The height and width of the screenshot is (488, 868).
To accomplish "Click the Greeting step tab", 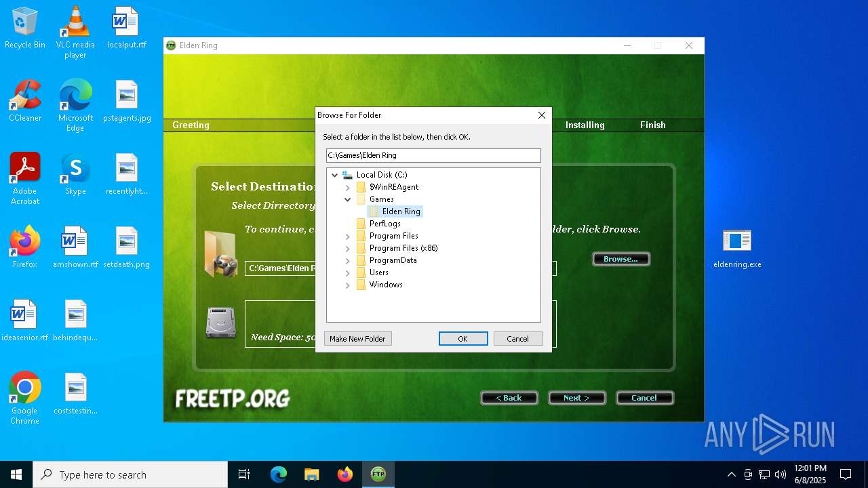I will pyautogui.click(x=191, y=125).
